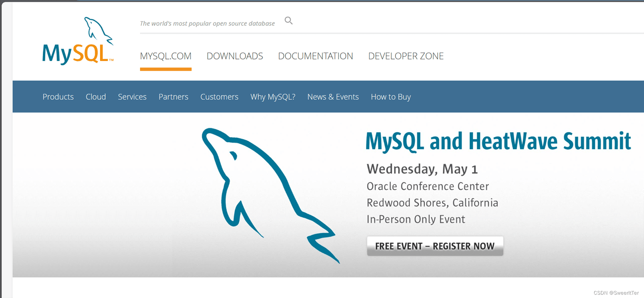Open the Why MySQL? menu item
Viewport: 644px width, 298px height.
tap(273, 97)
